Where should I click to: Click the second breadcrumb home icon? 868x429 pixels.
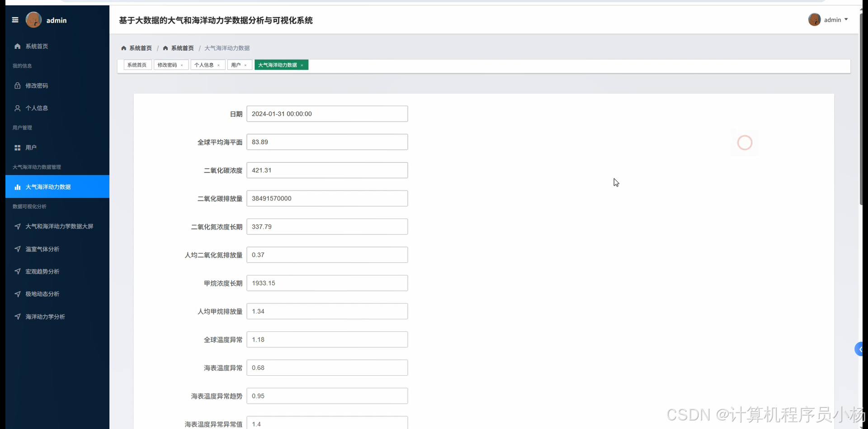pos(165,48)
